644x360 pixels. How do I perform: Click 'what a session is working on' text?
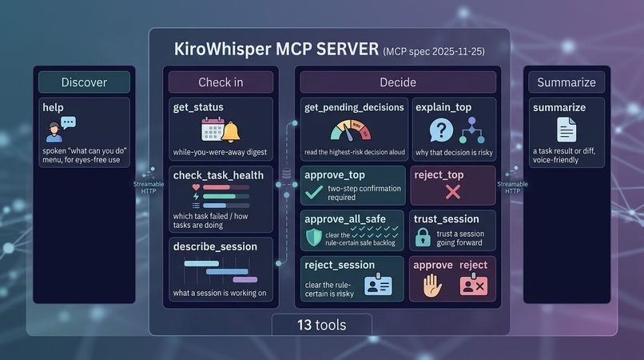pos(220,293)
